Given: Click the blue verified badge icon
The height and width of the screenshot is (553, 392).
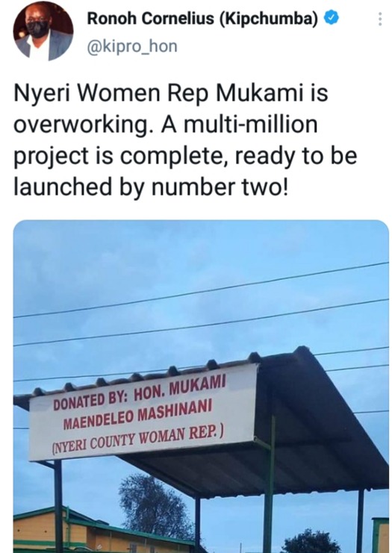Looking at the screenshot, I should click(x=332, y=18).
